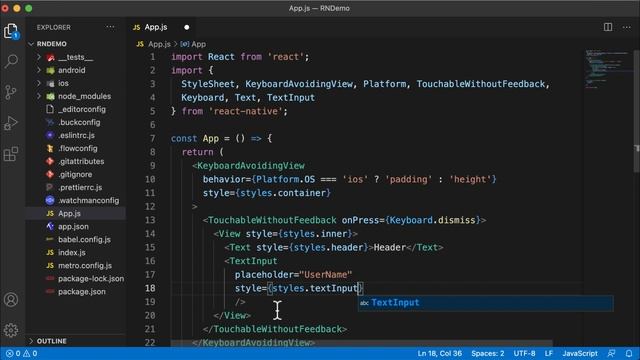
Task: Accept the TextInput autocomplete suggestion
Action: pos(485,303)
